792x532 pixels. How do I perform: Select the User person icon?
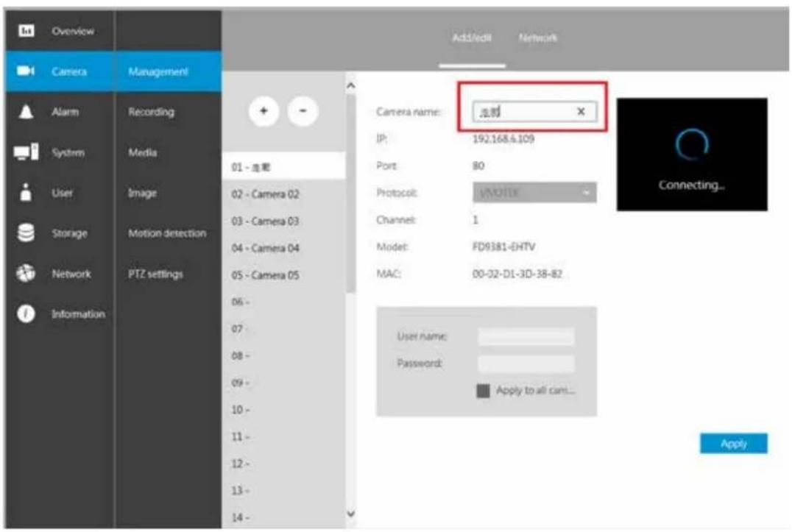(x=26, y=192)
